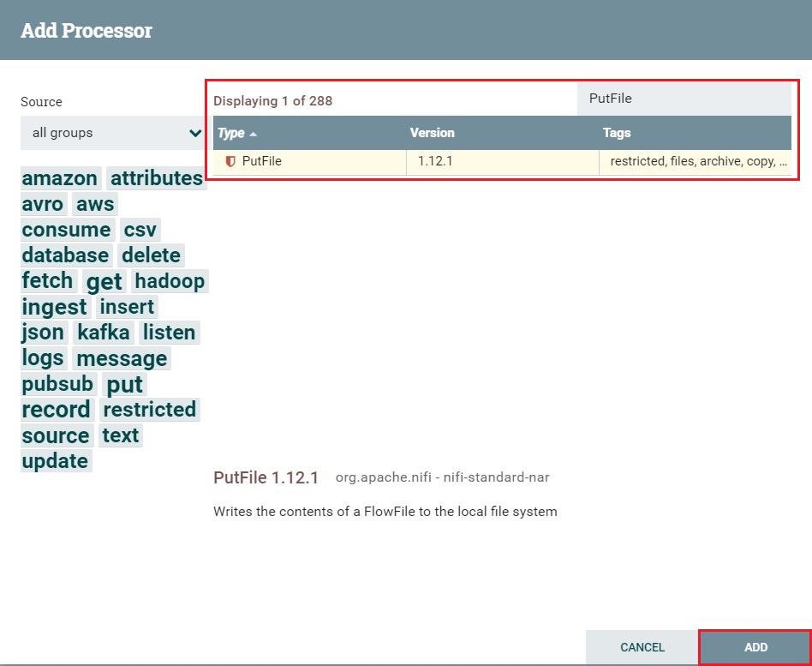Open the Source all groups dropdown
Viewport: 812px width, 666px height.
112,133
